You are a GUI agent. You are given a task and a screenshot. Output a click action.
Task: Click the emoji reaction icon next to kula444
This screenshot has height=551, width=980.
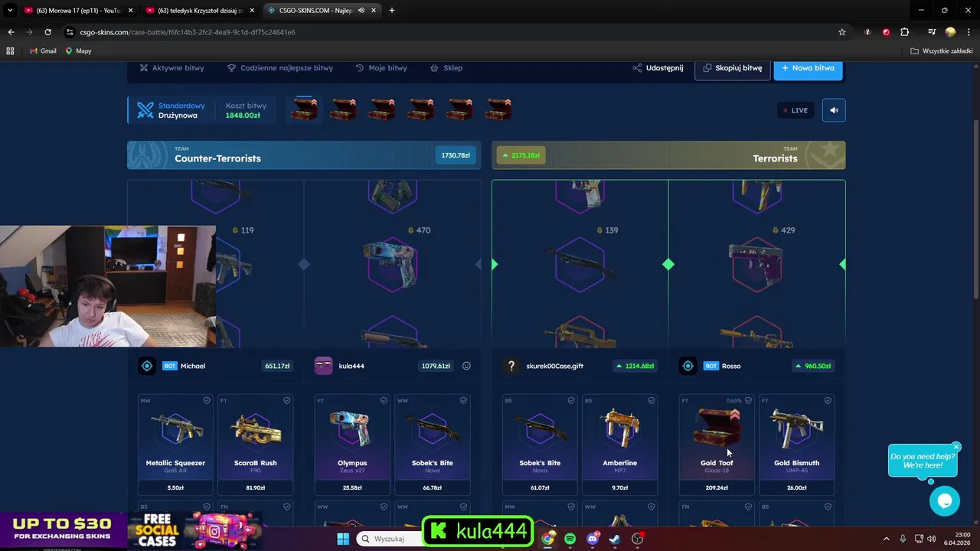coord(466,366)
